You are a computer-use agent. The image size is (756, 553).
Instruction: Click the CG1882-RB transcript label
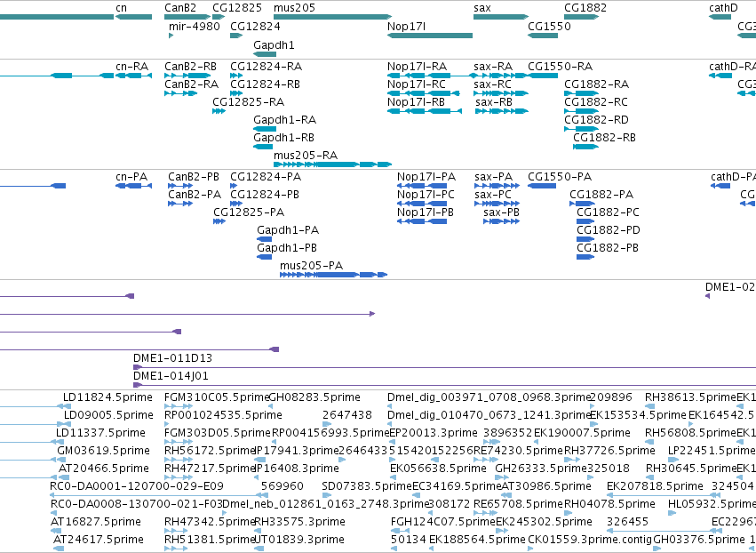pyautogui.click(x=605, y=138)
